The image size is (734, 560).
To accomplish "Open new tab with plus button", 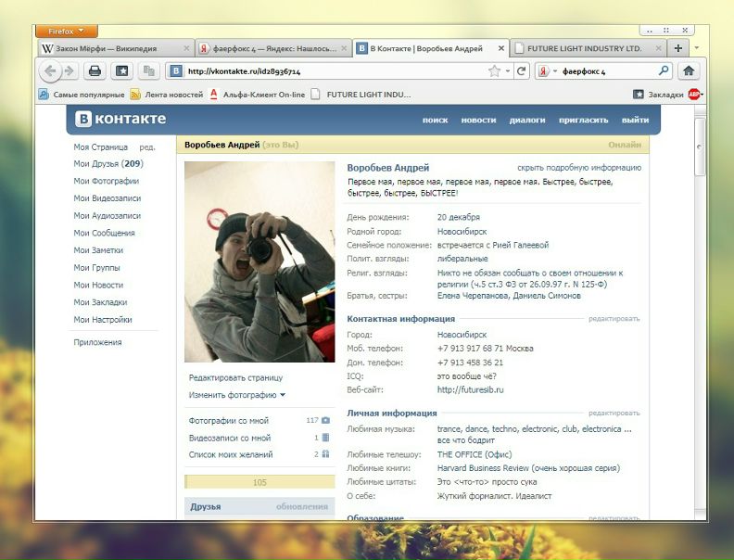I will (x=678, y=48).
